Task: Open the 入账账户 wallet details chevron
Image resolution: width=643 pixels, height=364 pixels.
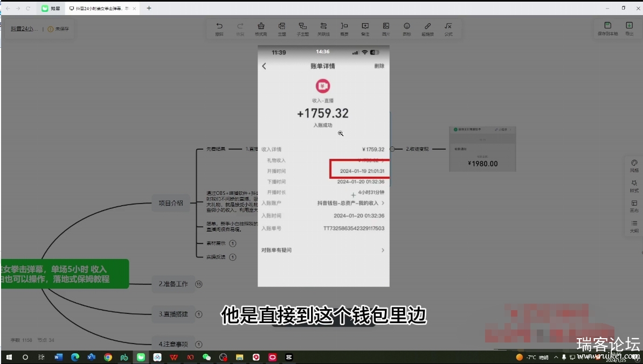Action: [383, 203]
